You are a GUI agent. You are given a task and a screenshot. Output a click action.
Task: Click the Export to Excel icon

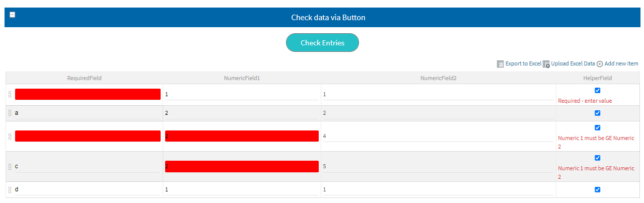[x=500, y=64]
